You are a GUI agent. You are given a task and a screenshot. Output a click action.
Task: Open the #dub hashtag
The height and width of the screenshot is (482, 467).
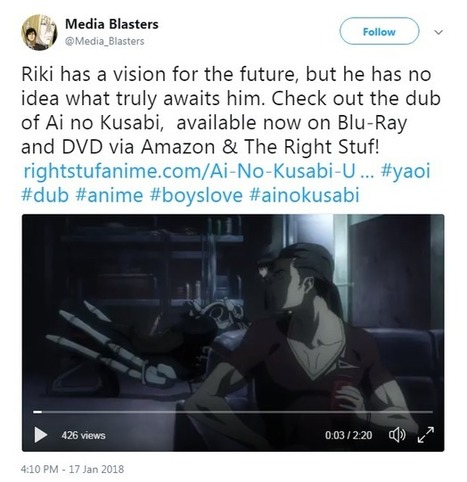pos(45,195)
